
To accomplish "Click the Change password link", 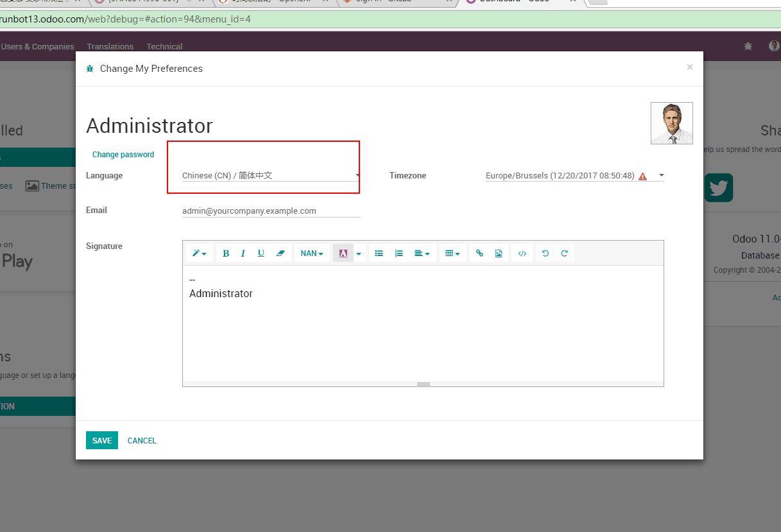I will (123, 155).
